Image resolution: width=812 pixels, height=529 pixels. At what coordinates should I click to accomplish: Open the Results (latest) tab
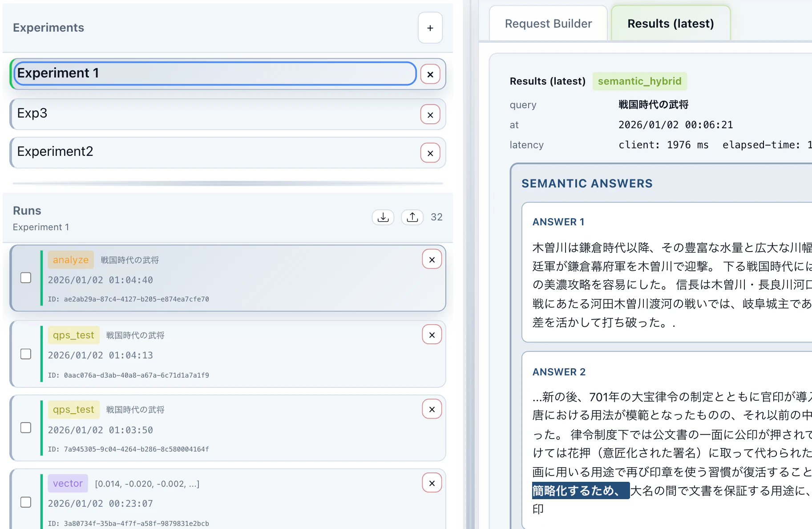click(x=671, y=24)
